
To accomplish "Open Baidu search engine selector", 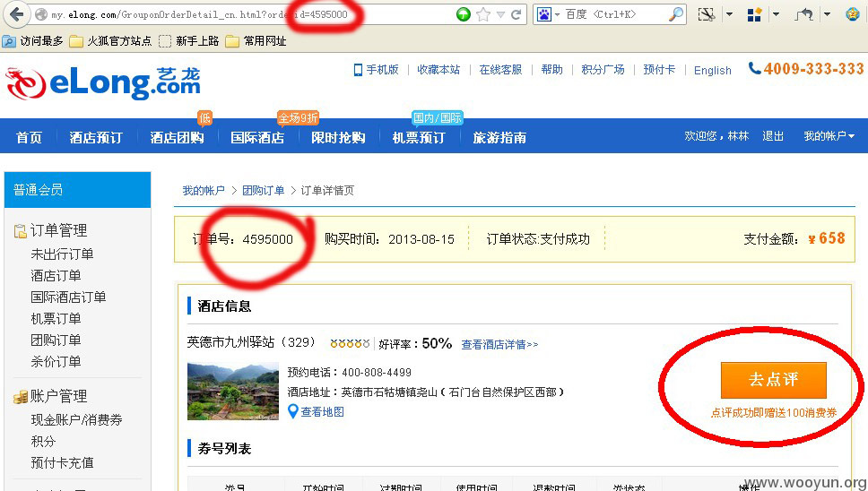I will (x=548, y=14).
